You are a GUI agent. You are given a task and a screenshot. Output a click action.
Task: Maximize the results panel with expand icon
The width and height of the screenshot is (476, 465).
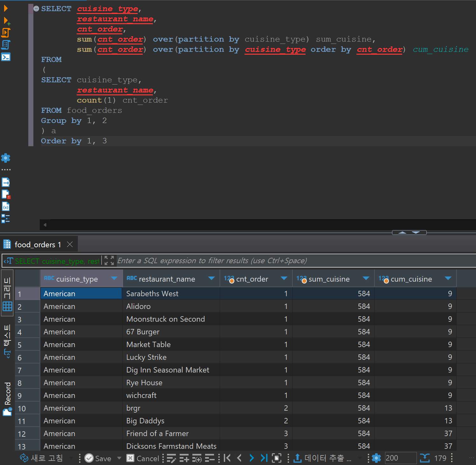(x=109, y=261)
